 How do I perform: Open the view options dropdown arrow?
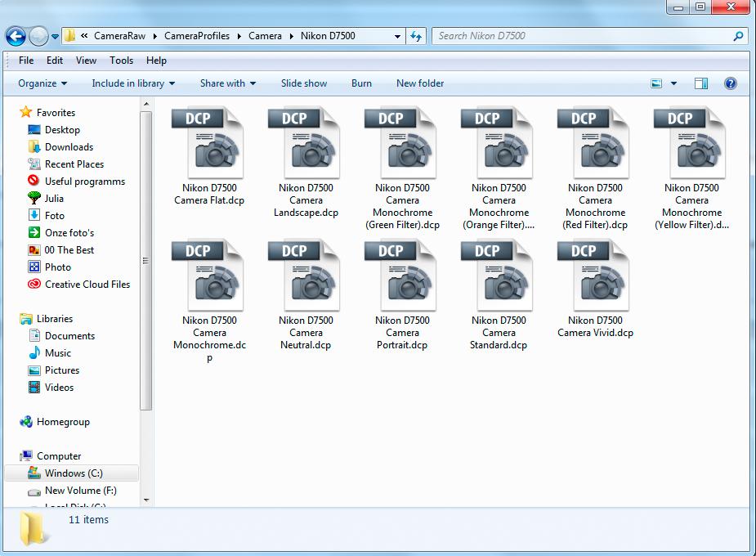pos(673,83)
